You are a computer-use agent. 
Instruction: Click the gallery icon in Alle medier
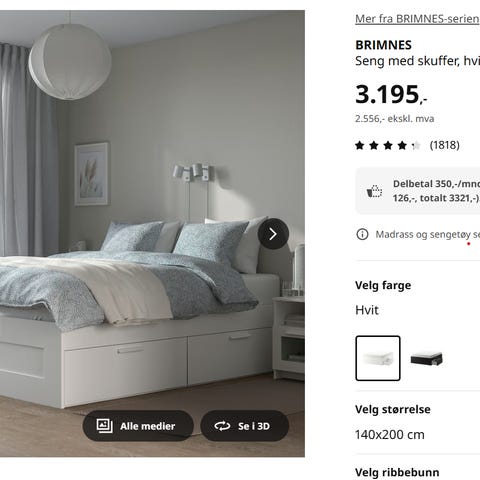coord(104,426)
